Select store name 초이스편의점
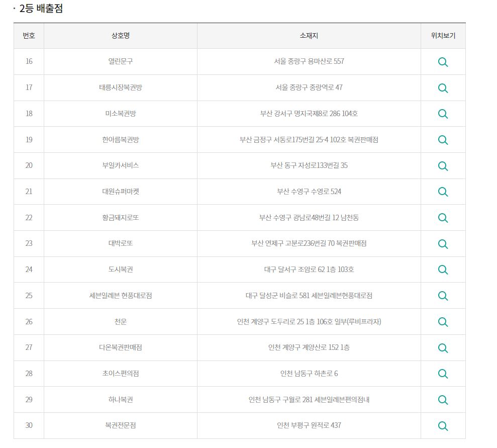This screenshot has height=448, width=497. [x=121, y=373]
